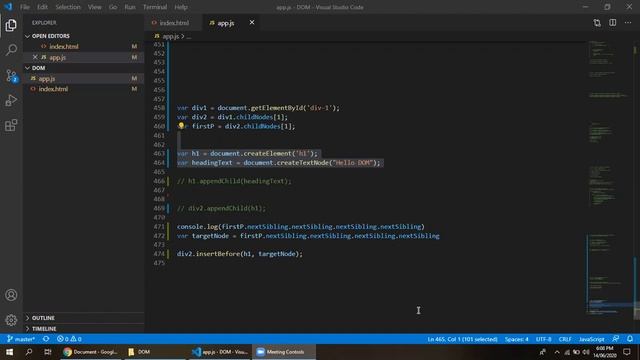Open Source Control view with badge
Image resolution: width=640 pixels, height=360 pixels.
(x=11, y=76)
